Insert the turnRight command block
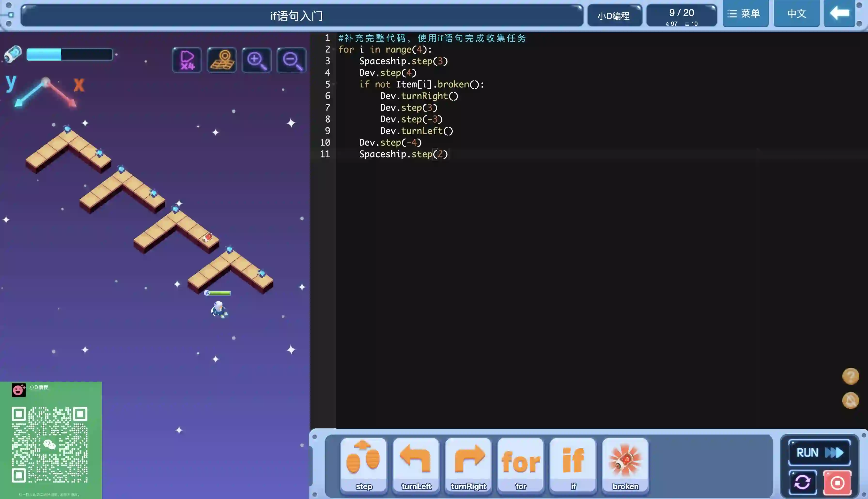 click(468, 464)
